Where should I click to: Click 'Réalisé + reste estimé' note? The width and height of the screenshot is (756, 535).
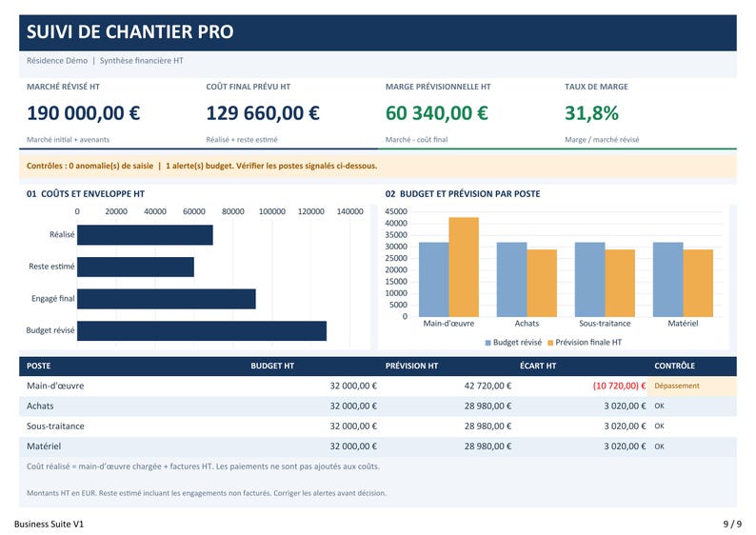point(242,140)
